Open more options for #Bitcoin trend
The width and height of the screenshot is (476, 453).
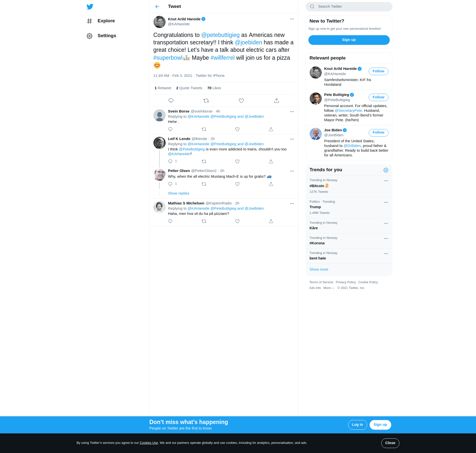click(x=386, y=181)
